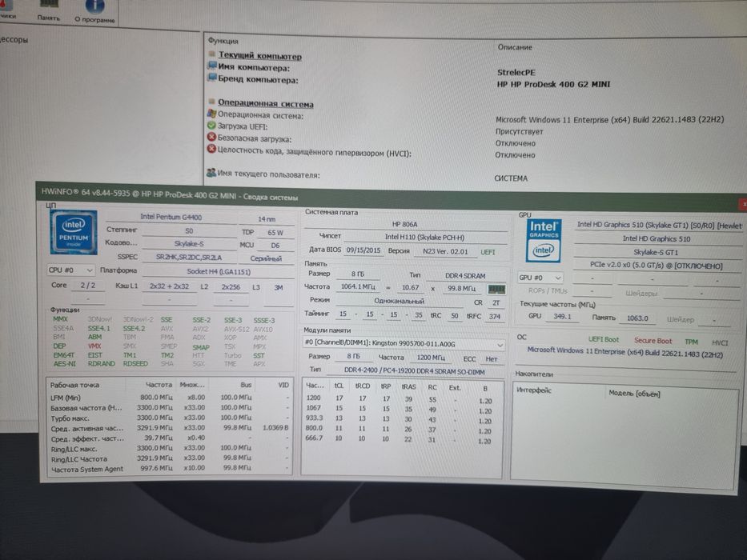Click green check icon beside Загрузка UEFI

211,126
